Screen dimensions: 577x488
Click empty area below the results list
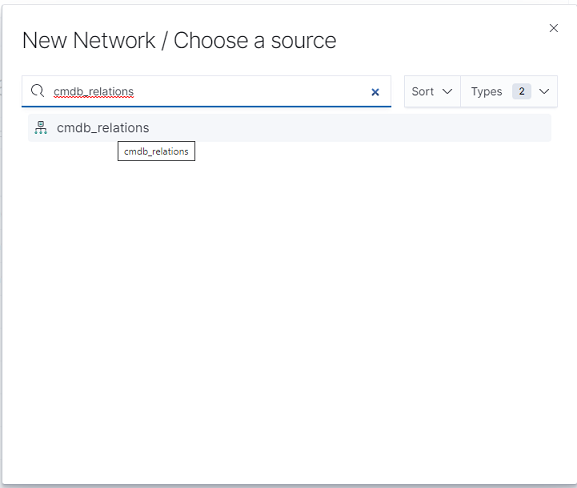[x=289, y=313]
